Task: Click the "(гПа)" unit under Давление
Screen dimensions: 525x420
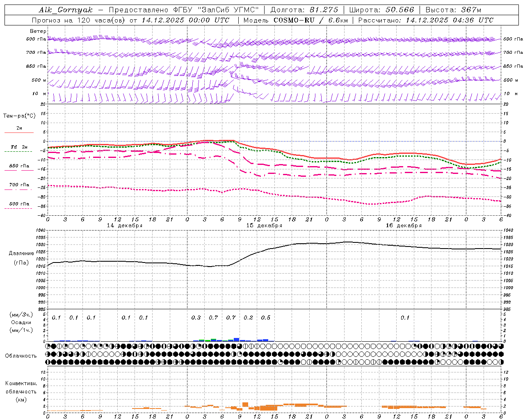Action: 21,263
